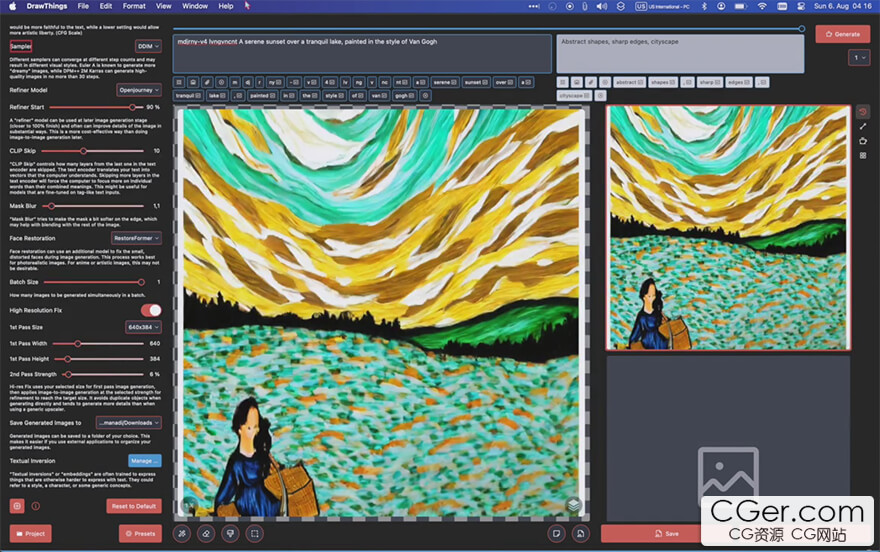This screenshot has width=880, height=552.
Task: Open the Refiner Model dropdown
Action: point(139,90)
